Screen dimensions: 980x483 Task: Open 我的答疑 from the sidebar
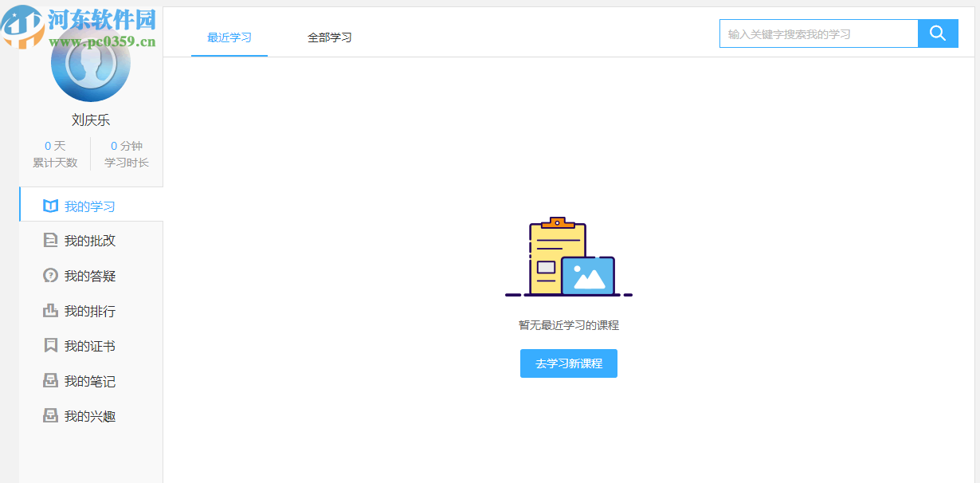tap(89, 275)
